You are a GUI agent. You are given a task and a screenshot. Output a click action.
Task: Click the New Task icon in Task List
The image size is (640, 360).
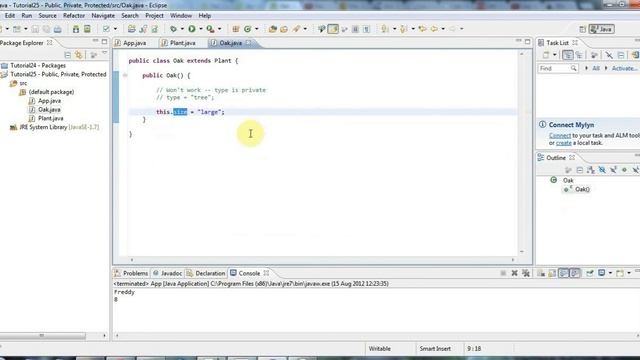coord(546,55)
